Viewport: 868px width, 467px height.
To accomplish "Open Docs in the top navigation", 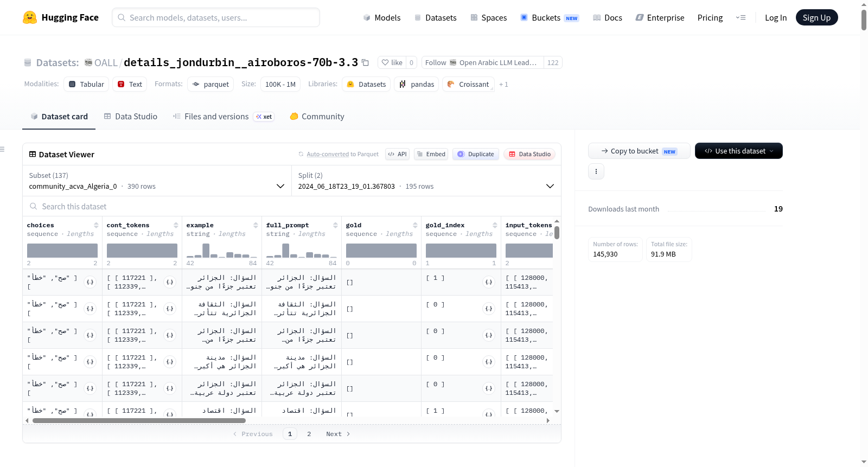I will [608, 17].
